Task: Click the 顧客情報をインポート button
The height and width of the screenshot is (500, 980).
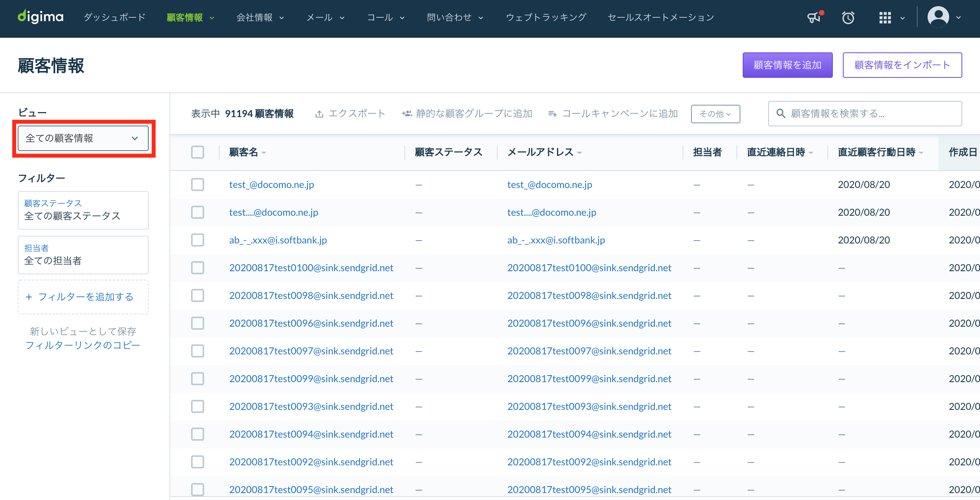Action: 902,65
